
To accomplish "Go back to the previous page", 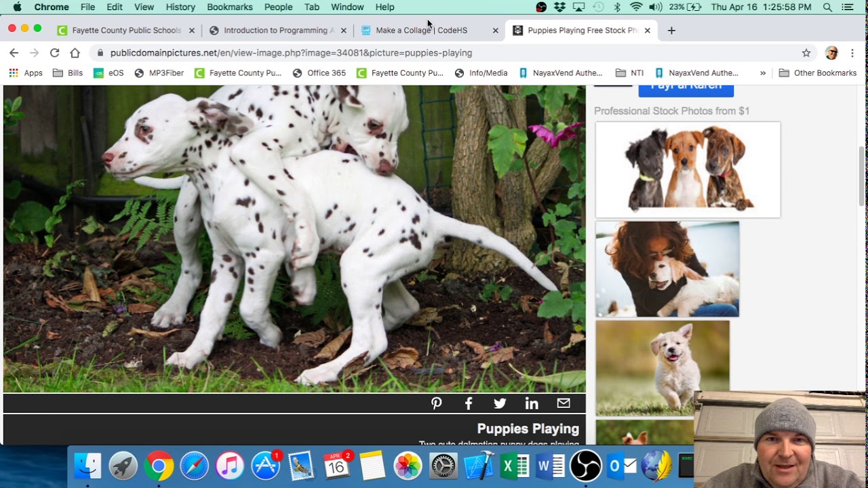I will pyautogui.click(x=14, y=53).
